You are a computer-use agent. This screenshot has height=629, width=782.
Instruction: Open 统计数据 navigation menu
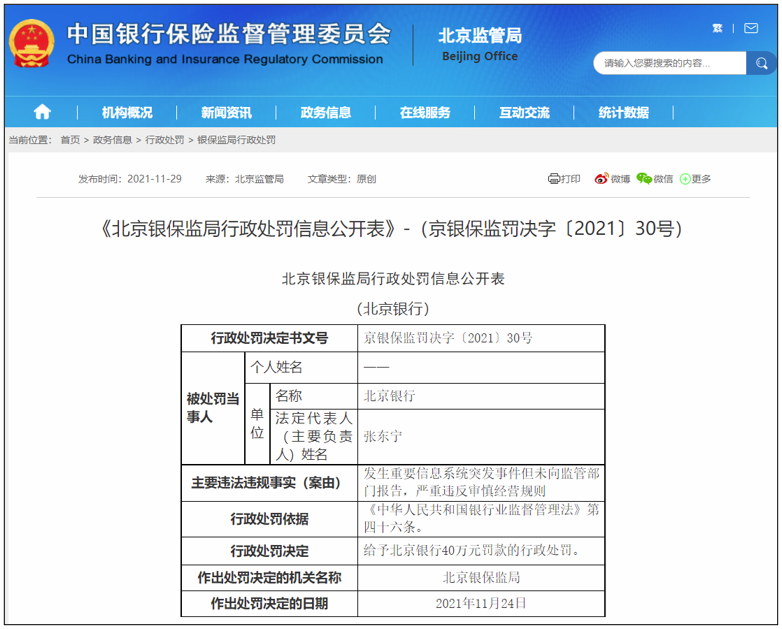(623, 113)
